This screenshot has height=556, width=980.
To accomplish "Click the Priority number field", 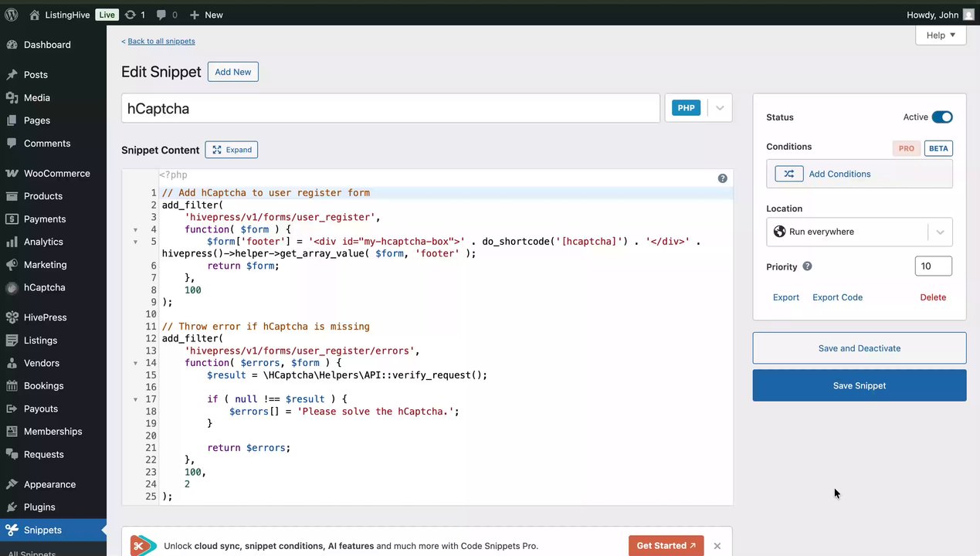I will point(934,266).
